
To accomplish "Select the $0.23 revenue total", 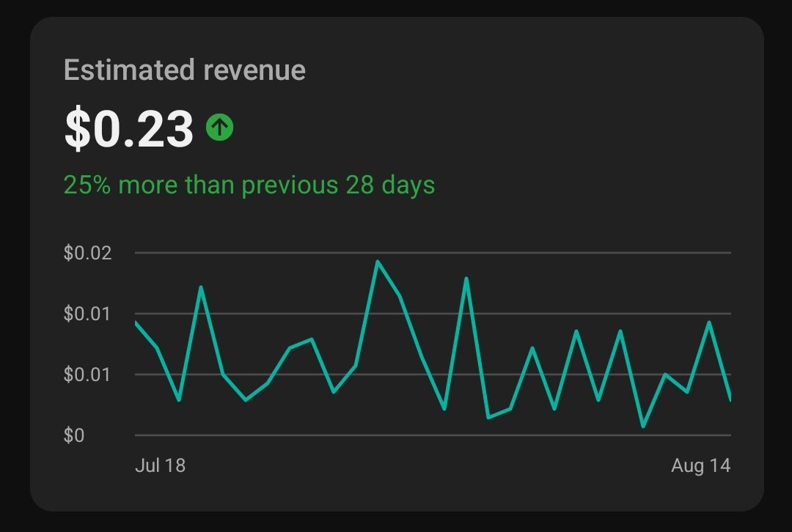I will point(129,128).
